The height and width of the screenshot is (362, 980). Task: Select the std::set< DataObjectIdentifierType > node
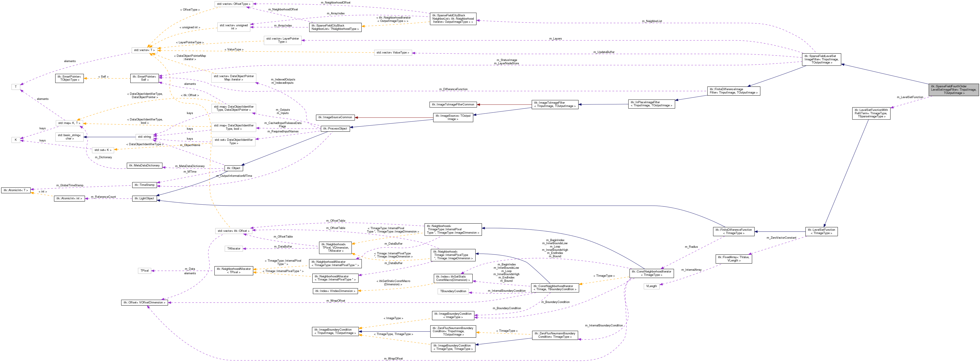pos(233,142)
